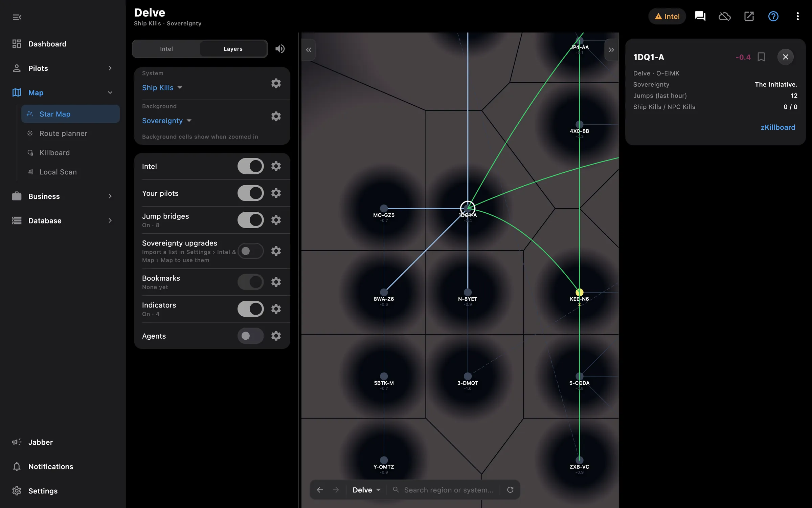Switch to the Intel tab
The height and width of the screenshot is (508, 812).
tap(166, 49)
